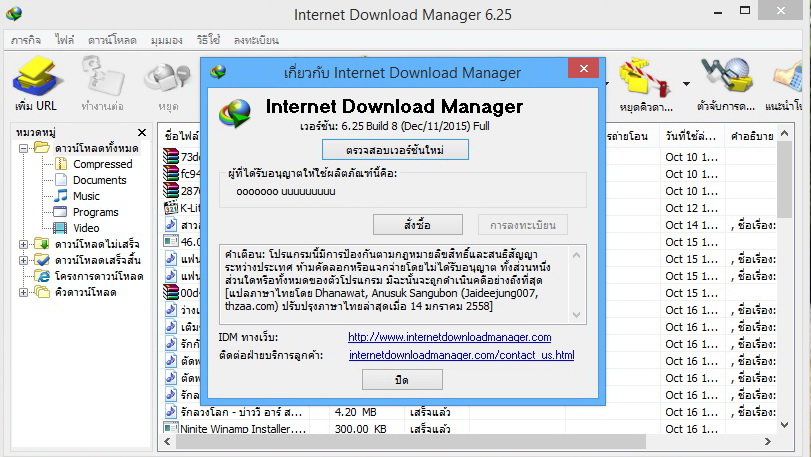Screen dimensions: 811x457
Task: Sort by ชื่อไฟล์ column header
Action: point(182,136)
